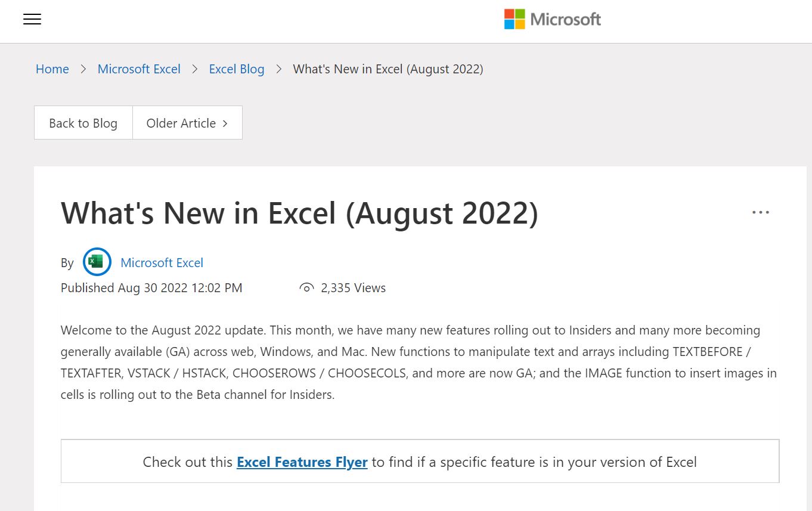Click the chevron between Microsoft Excel and Excel Blog
Viewport: 812px width, 511px height.
click(194, 69)
